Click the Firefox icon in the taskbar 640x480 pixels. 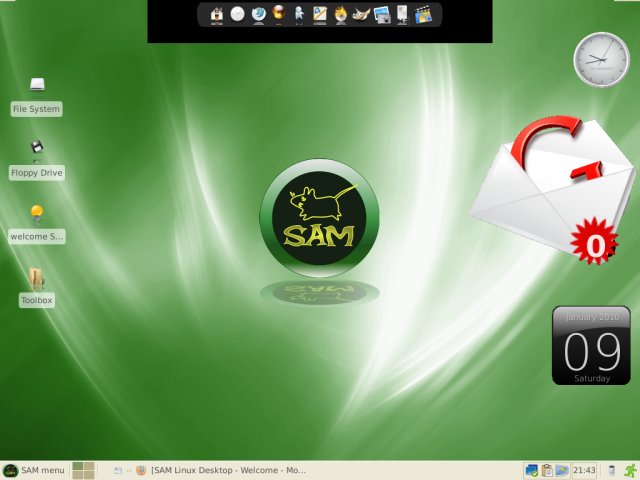click(x=141, y=470)
